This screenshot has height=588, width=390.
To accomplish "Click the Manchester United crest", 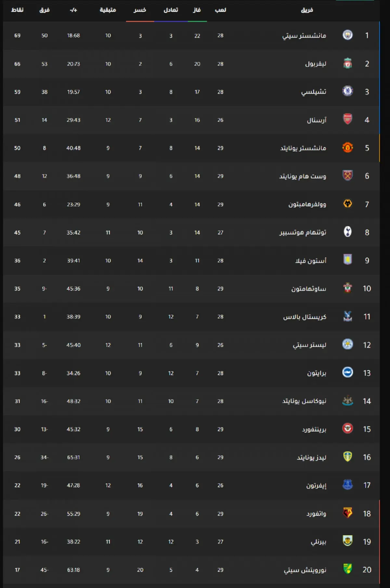I will pos(347,147).
